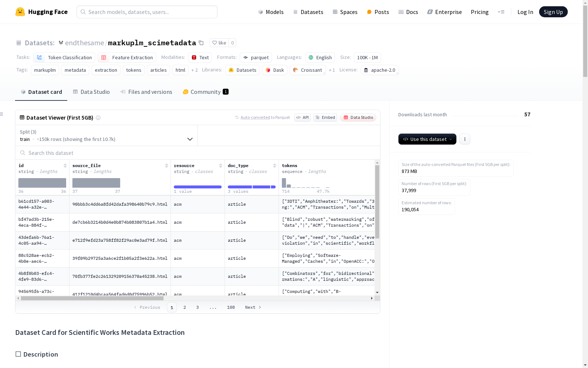
Task: Jump to page 108 of the viewer
Action: 231,307
